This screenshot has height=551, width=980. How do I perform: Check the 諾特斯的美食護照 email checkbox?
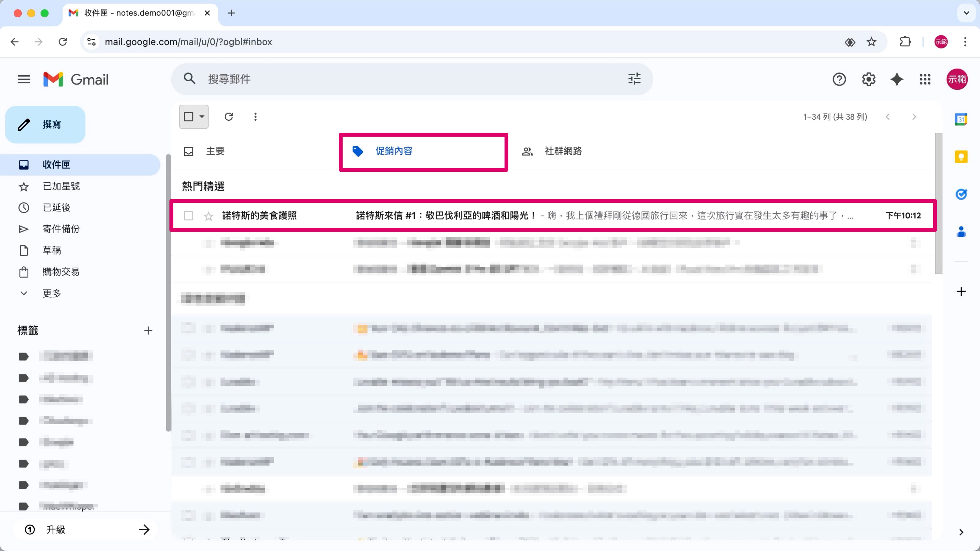point(188,216)
